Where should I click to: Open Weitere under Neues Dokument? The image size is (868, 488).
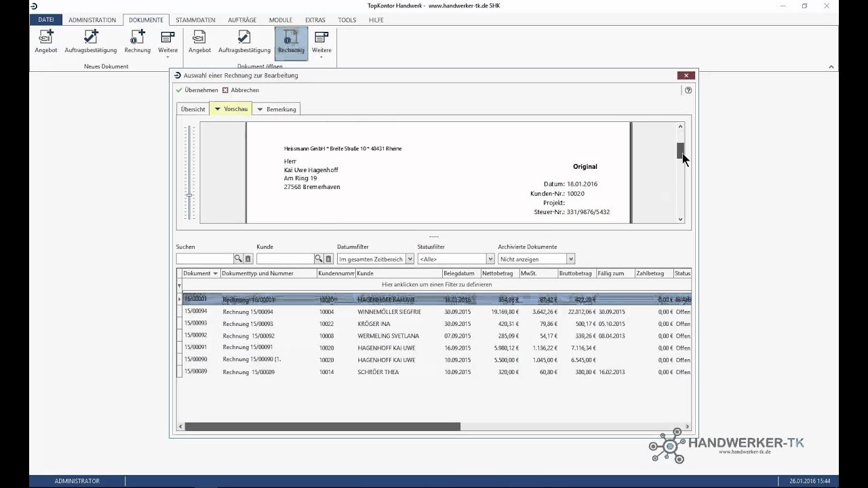point(167,43)
